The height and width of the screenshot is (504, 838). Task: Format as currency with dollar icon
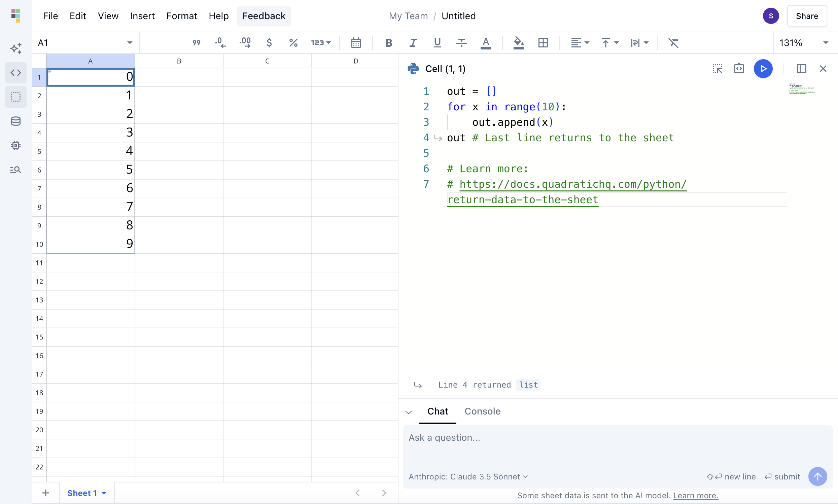click(x=269, y=43)
